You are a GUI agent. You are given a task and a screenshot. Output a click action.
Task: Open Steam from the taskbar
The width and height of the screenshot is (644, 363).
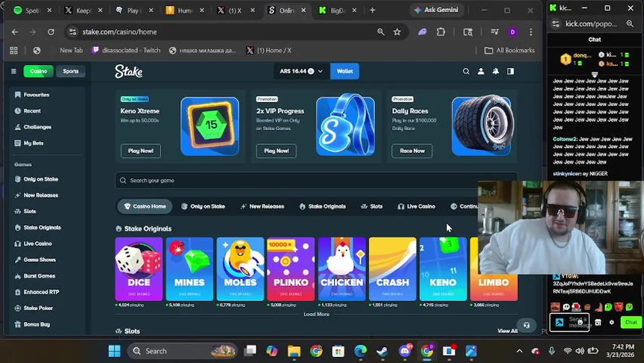click(382, 351)
